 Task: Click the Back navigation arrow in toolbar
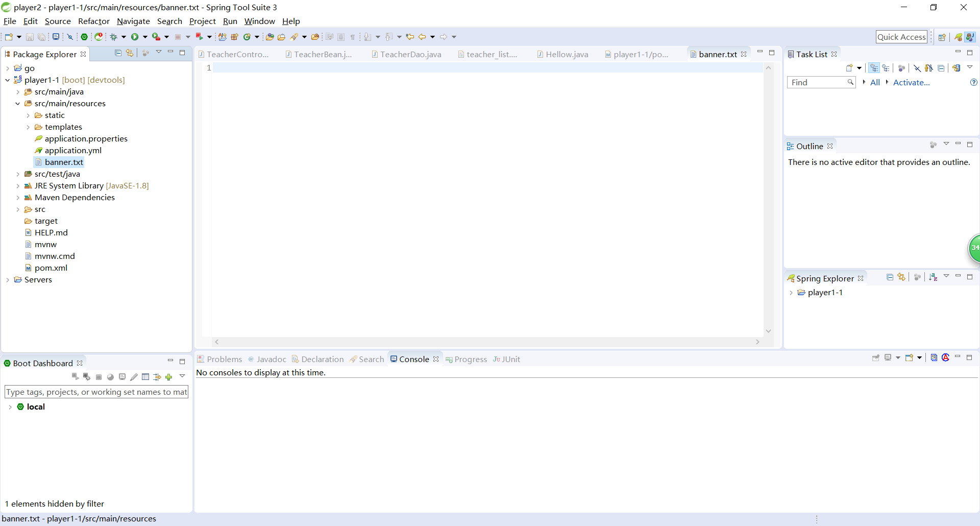(x=422, y=37)
